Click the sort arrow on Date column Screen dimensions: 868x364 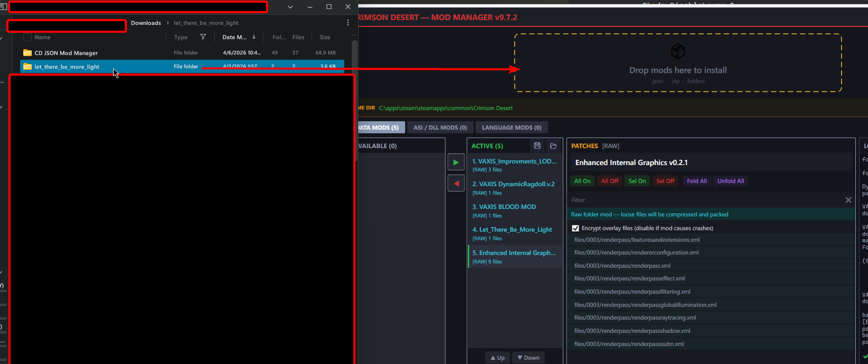[254, 37]
